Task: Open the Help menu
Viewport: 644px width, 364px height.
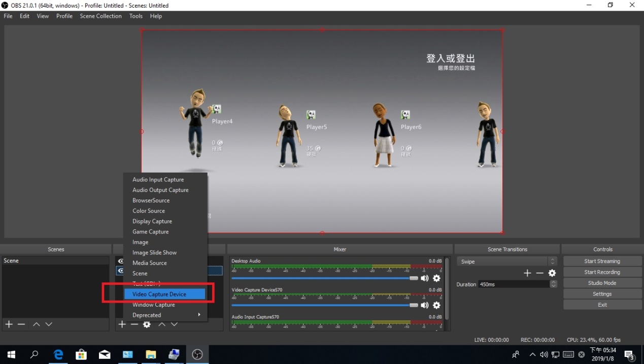Action: coord(156,16)
